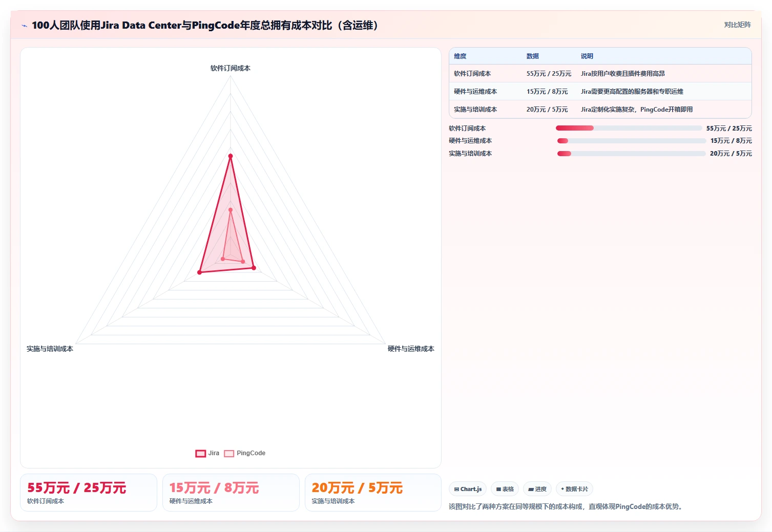The image size is (772, 532).
Task: Click the 实施与培训成本 progress bar
Action: coord(631,154)
